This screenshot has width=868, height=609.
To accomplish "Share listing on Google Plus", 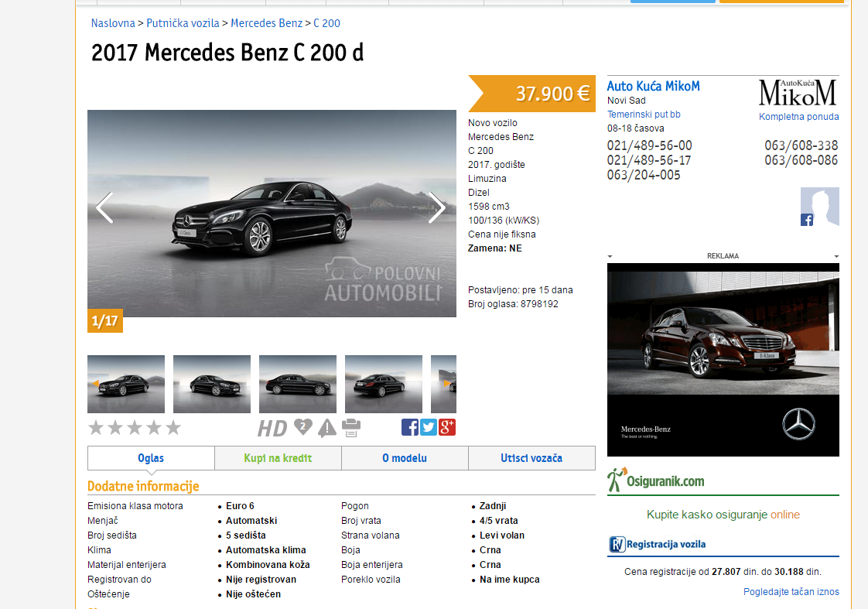I will [447, 427].
